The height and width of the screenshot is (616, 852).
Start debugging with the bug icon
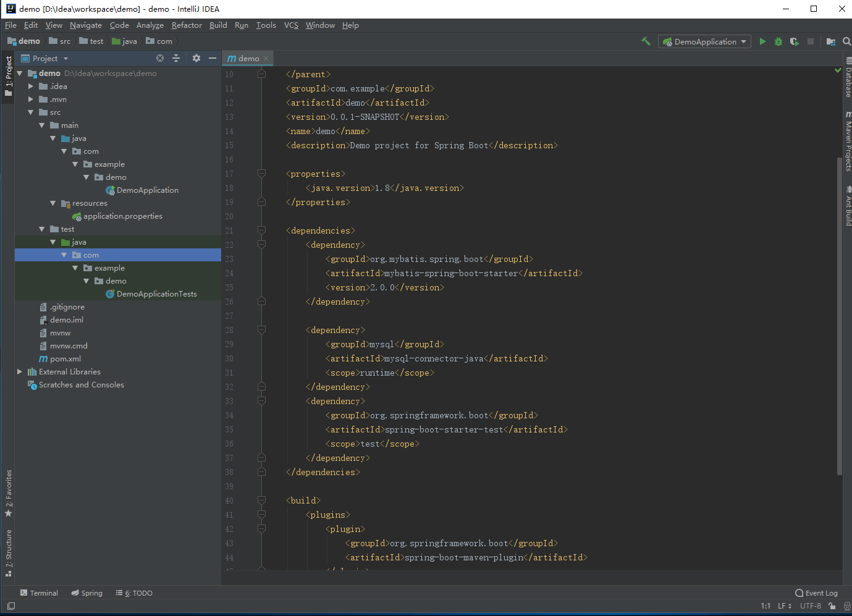click(778, 41)
